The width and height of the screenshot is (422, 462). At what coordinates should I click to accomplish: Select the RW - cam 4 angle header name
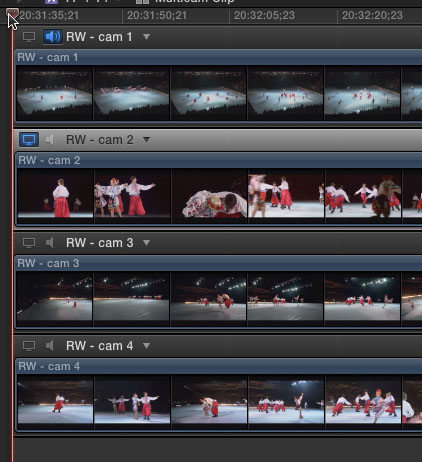point(99,346)
